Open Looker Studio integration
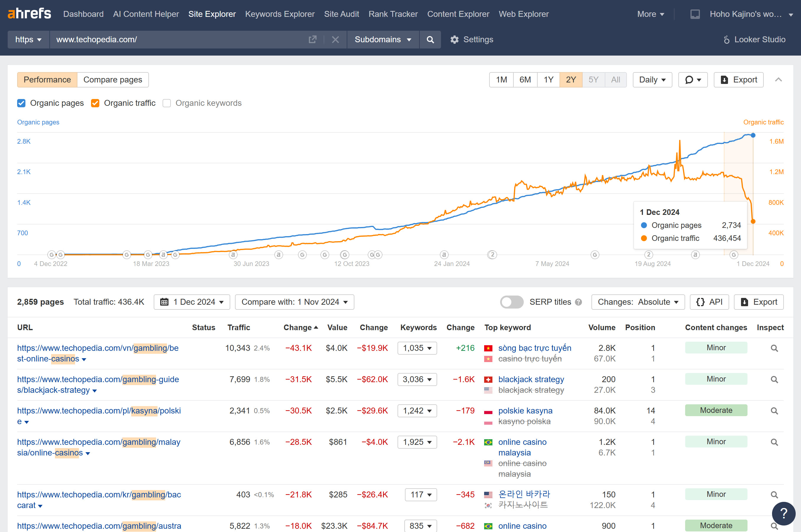The height and width of the screenshot is (532, 801). point(754,40)
